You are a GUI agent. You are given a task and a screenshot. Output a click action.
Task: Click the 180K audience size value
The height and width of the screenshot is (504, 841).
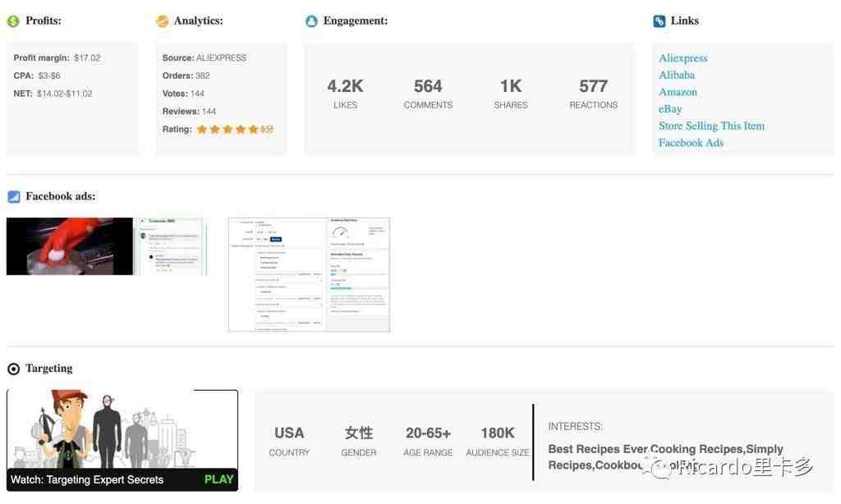[x=498, y=433]
